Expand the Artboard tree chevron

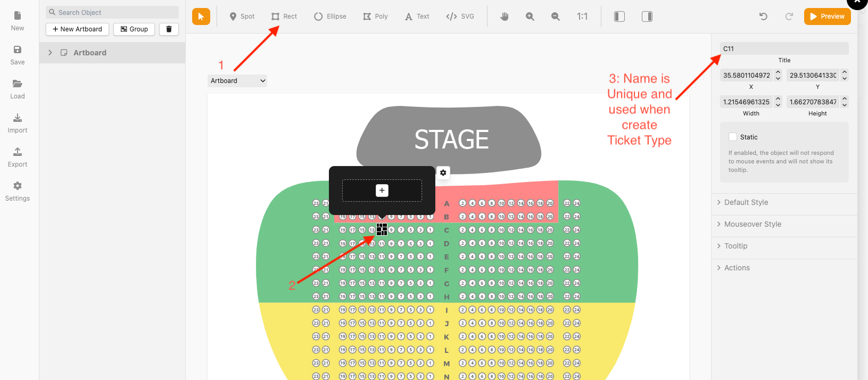click(x=50, y=53)
